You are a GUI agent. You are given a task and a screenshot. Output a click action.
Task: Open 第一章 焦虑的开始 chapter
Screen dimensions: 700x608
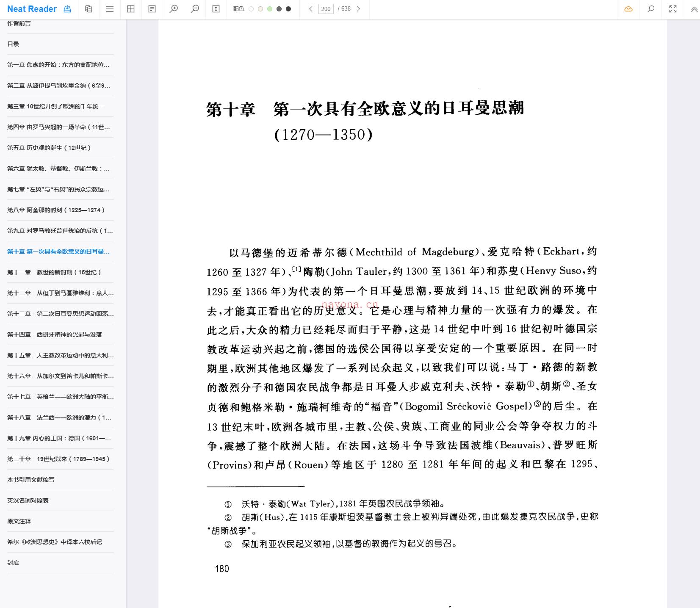pyautogui.click(x=60, y=65)
